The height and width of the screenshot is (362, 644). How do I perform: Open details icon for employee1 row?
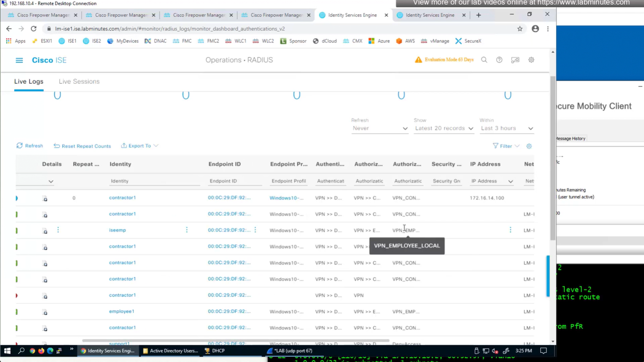pyautogui.click(x=45, y=312)
